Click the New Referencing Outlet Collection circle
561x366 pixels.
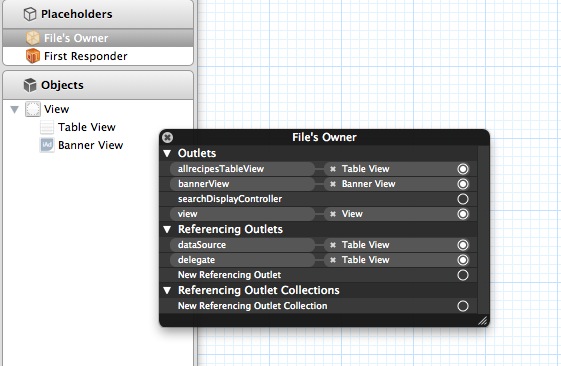coord(463,306)
